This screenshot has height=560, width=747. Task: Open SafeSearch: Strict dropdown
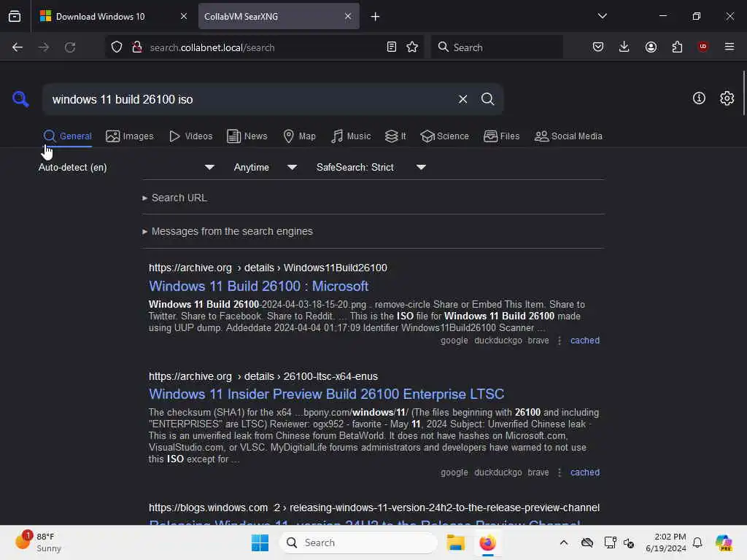(371, 167)
